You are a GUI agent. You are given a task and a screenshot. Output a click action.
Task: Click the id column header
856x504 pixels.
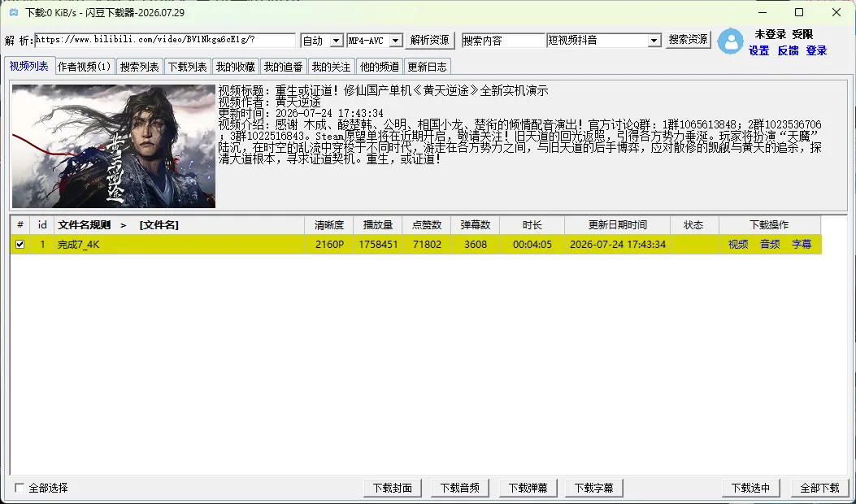(x=42, y=225)
